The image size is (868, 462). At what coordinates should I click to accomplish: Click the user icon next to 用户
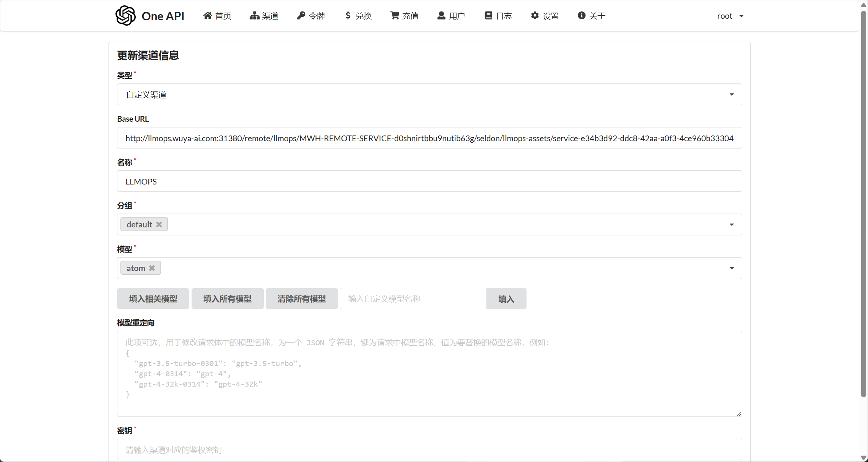click(x=441, y=16)
